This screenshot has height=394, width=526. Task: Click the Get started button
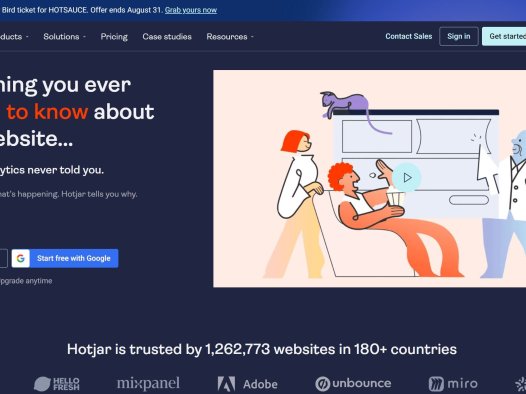tap(504, 36)
